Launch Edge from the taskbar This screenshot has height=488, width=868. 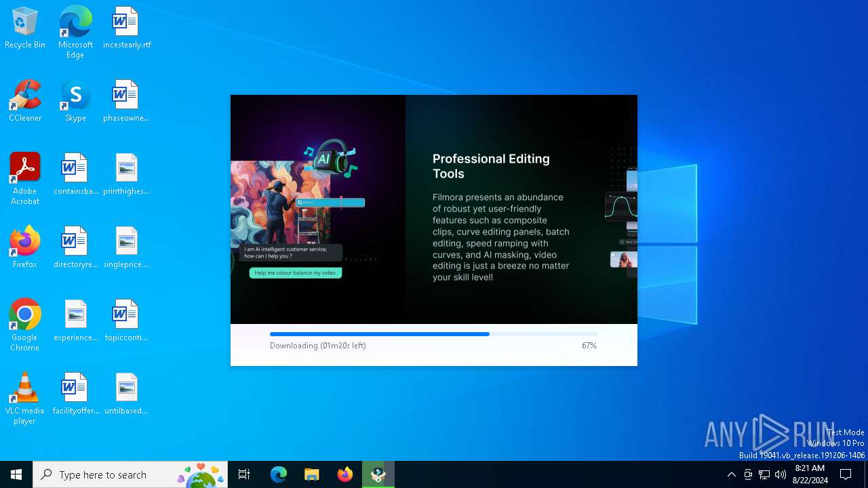[279, 474]
